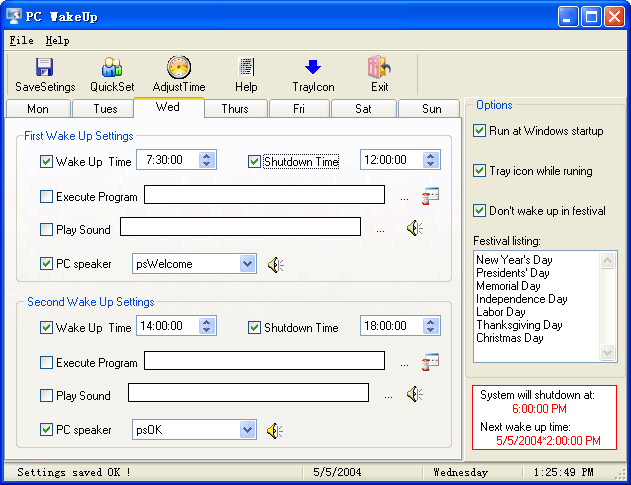Browse for first Execute Program file
The height and width of the screenshot is (485, 631).
pos(404,198)
